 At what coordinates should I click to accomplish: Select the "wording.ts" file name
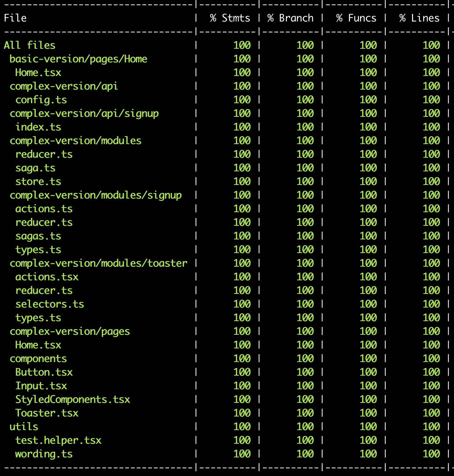click(44, 454)
